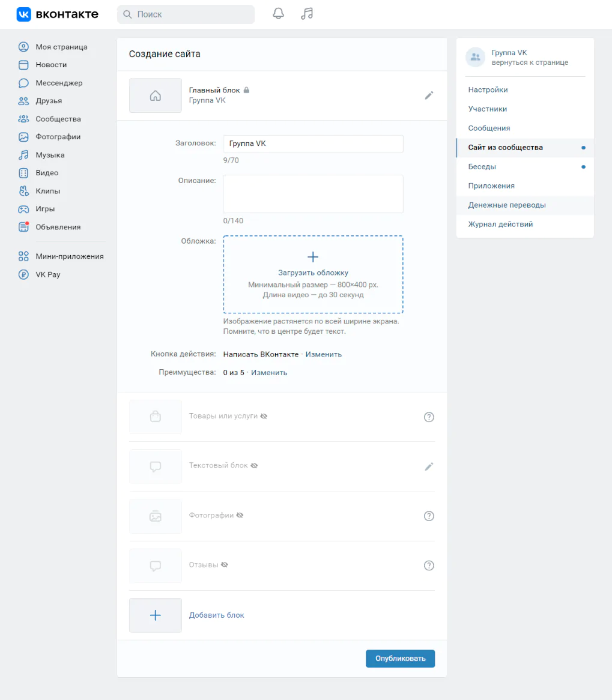612x700 pixels.
Task: Toggle visibility eye of Текстовый блок
Action: point(254,466)
